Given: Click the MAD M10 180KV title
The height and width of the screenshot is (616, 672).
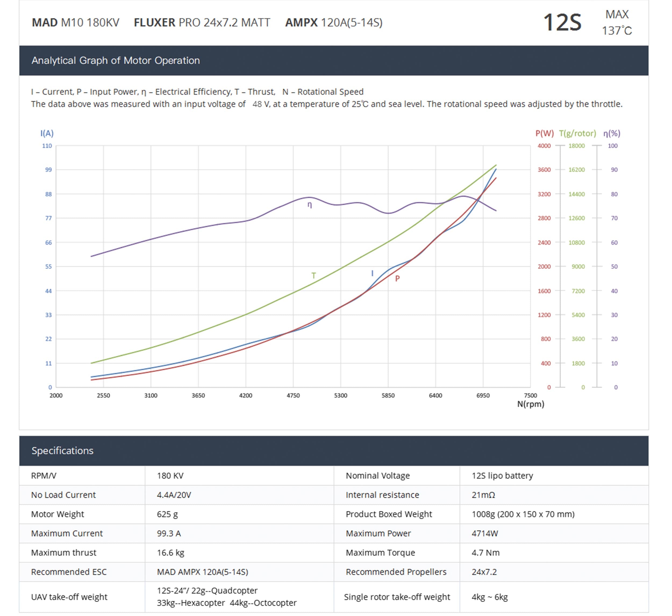Looking at the screenshot, I should pyautogui.click(x=75, y=23).
